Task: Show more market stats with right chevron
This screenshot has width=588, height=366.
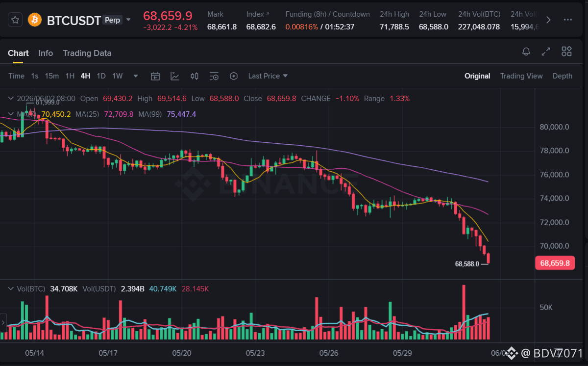Action: pyautogui.click(x=548, y=20)
